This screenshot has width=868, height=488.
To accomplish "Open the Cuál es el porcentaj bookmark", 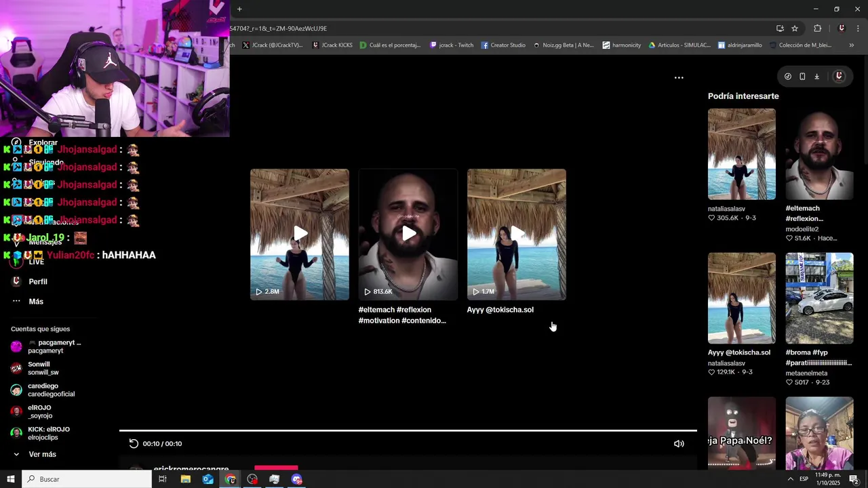I will [390, 45].
